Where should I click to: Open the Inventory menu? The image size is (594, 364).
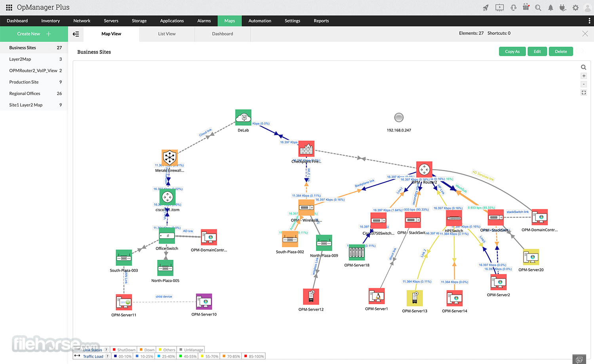(x=50, y=21)
